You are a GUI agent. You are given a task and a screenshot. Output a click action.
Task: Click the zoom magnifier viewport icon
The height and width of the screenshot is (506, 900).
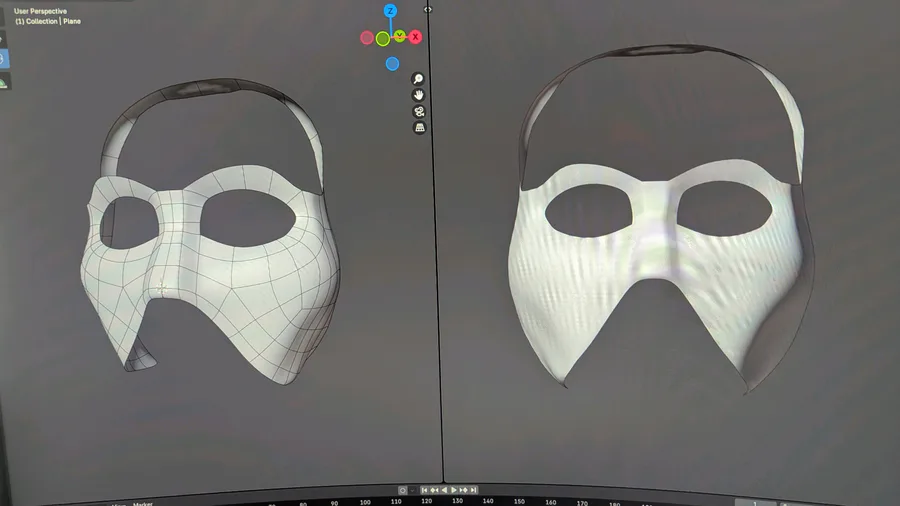[x=418, y=79]
